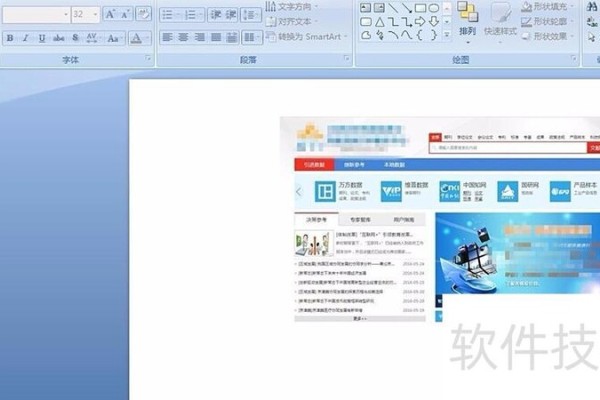600x400 pixels.
Task: Select the Freeform cloud-like shape
Action: point(365,35)
